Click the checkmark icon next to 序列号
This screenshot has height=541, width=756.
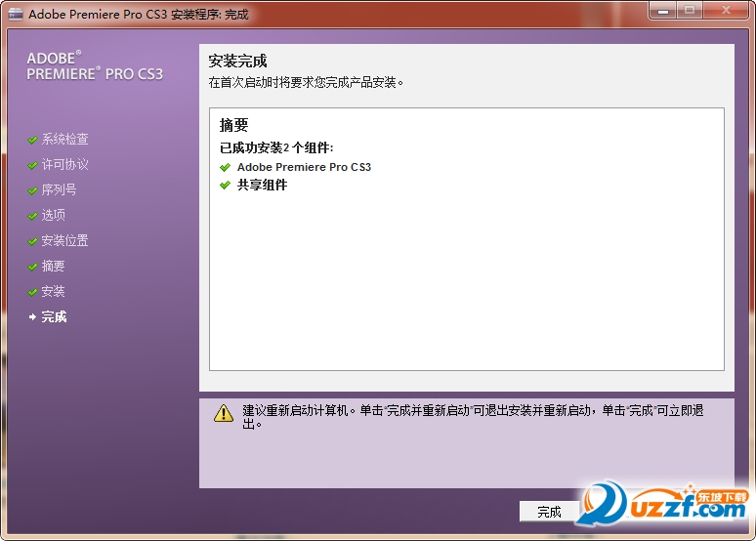coord(32,190)
